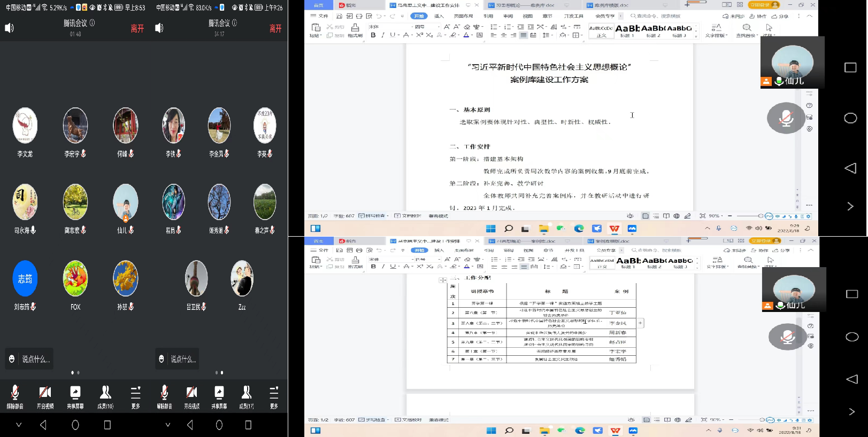868x437 pixels.
Task: Click 立即登录 login button in upper WPS
Action: (x=763, y=5)
